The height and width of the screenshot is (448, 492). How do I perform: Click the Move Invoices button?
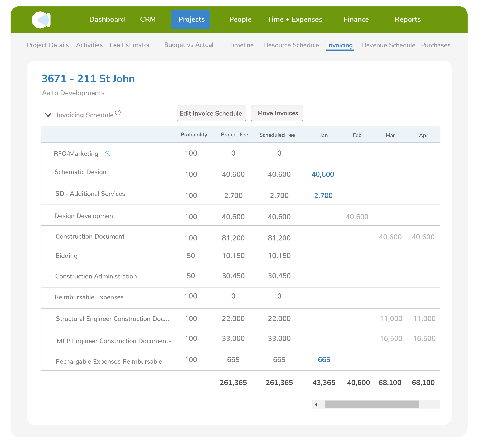(277, 113)
